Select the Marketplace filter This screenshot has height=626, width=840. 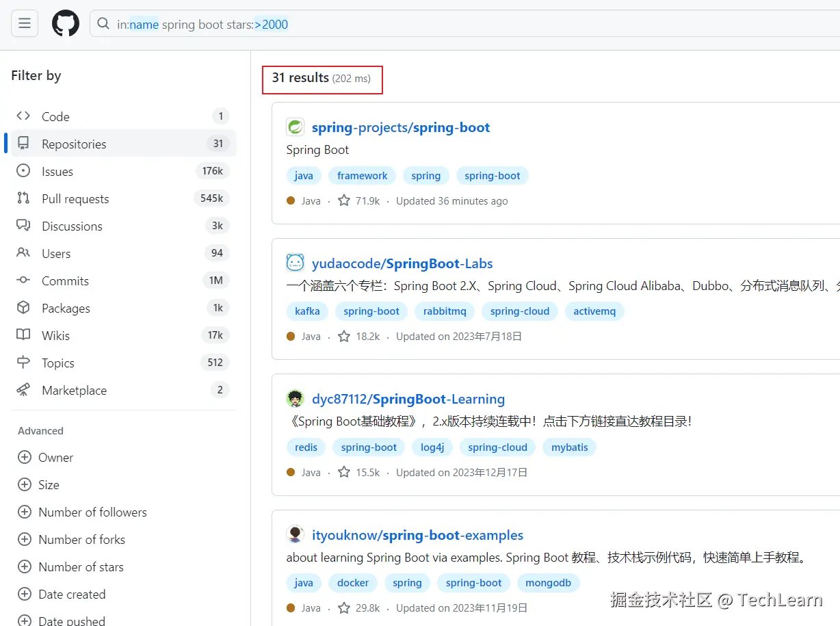click(x=123, y=390)
